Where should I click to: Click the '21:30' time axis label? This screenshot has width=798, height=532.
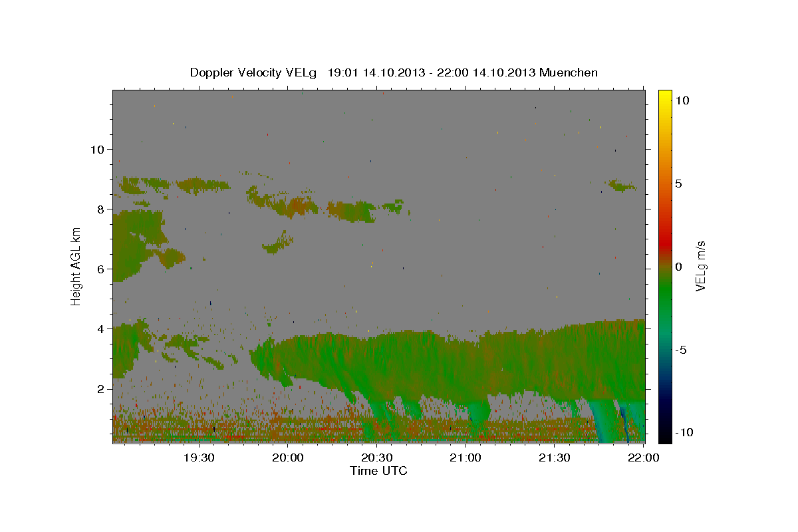click(x=555, y=458)
